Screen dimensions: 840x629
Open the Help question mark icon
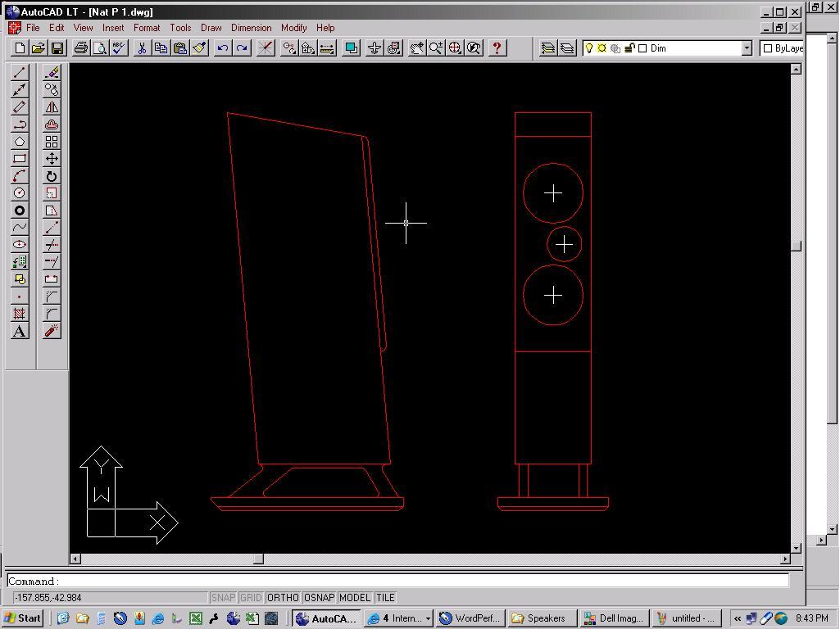click(x=497, y=48)
